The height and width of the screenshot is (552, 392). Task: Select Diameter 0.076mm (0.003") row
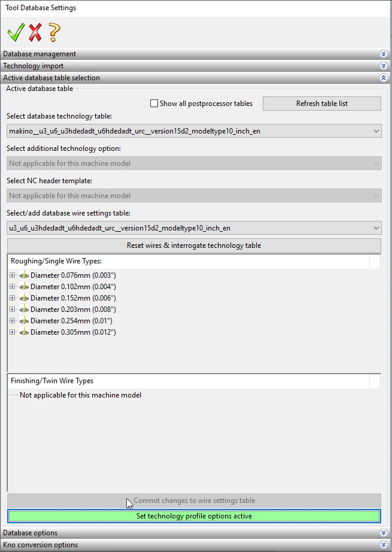[x=73, y=275]
